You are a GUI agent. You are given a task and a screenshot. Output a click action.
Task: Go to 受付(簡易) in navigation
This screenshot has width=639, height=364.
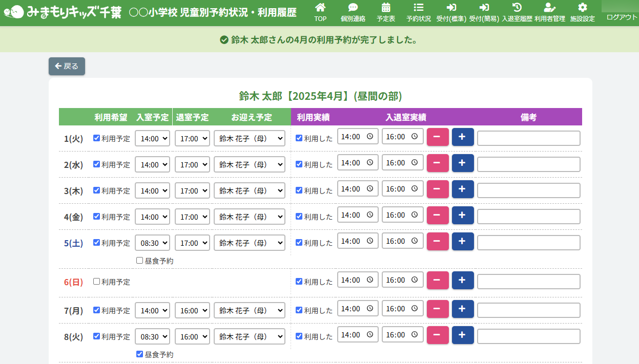(484, 12)
